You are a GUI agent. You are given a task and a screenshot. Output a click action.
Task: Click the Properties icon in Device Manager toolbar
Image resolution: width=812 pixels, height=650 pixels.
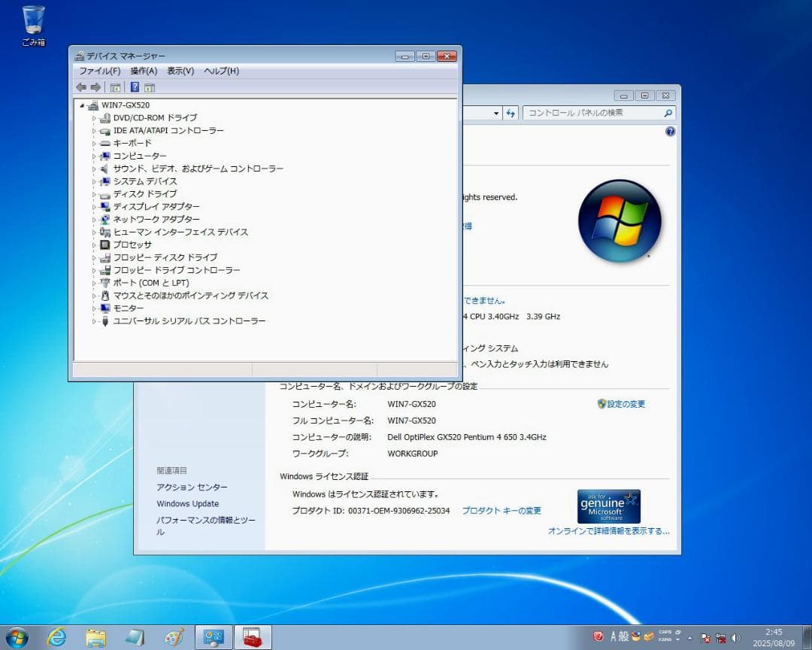point(149,87)
